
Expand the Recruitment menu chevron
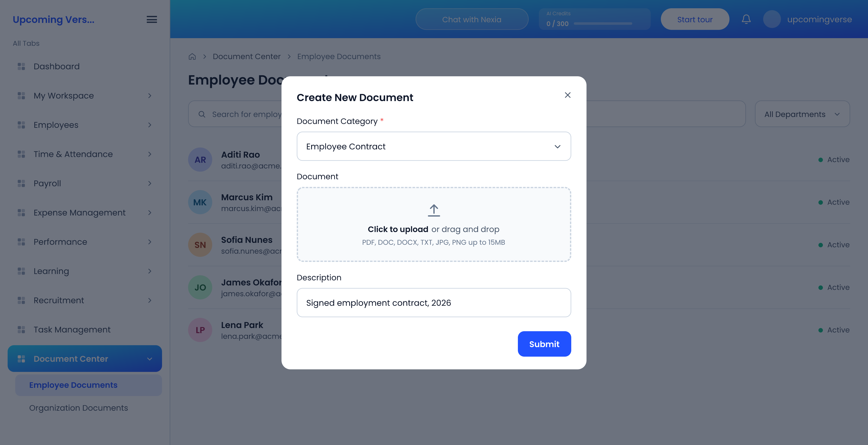150,300
